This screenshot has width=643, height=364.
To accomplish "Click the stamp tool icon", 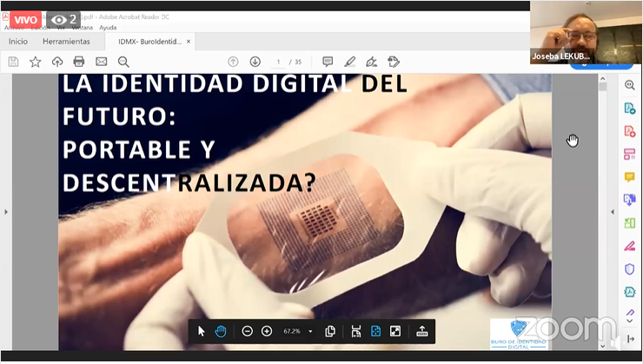I will pyautogui.click(x=394, y=62).
